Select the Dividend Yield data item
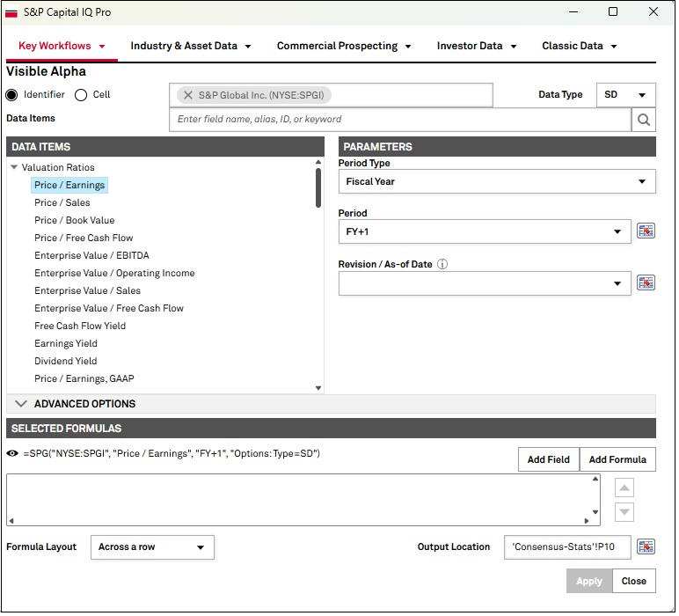This screenshot has width=679, height=616. tap(66, 363)
